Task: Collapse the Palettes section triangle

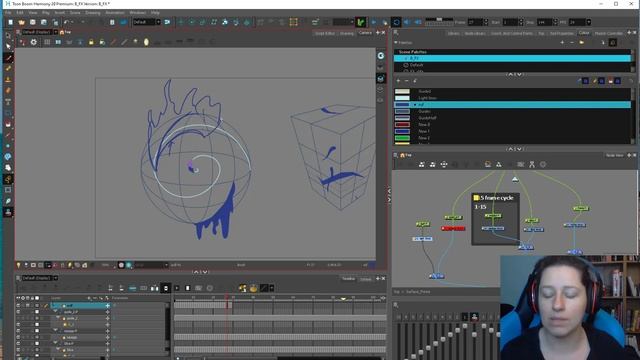Action: point(396,42)
